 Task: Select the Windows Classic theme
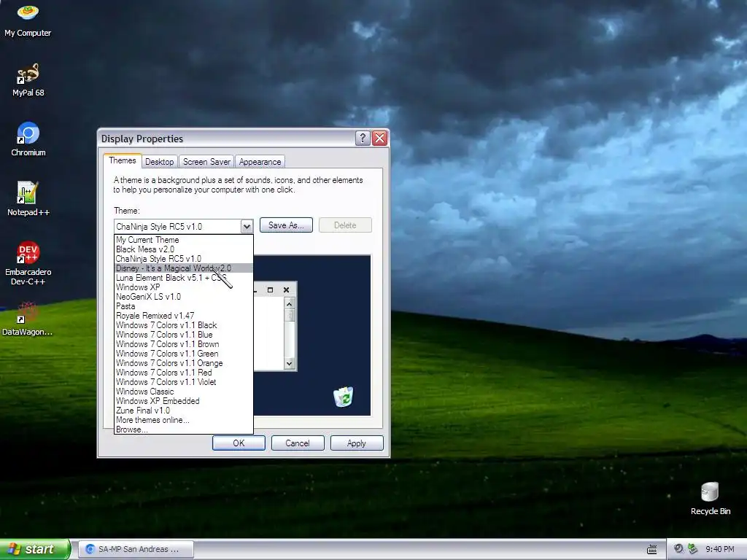184,392
